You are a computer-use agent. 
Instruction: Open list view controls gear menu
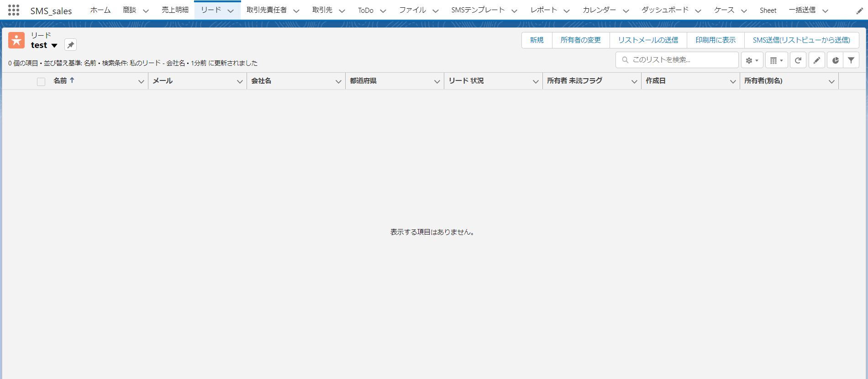pyautogui.click(x=752, y=60)
